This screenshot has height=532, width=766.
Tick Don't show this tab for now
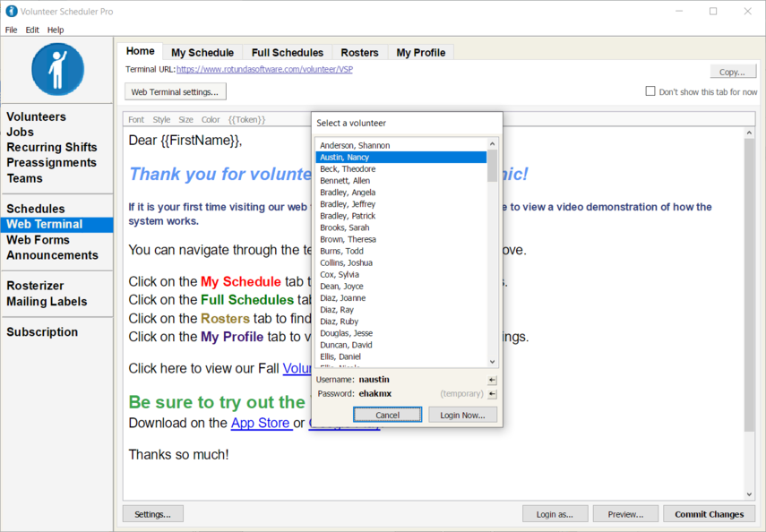point(650,91)
